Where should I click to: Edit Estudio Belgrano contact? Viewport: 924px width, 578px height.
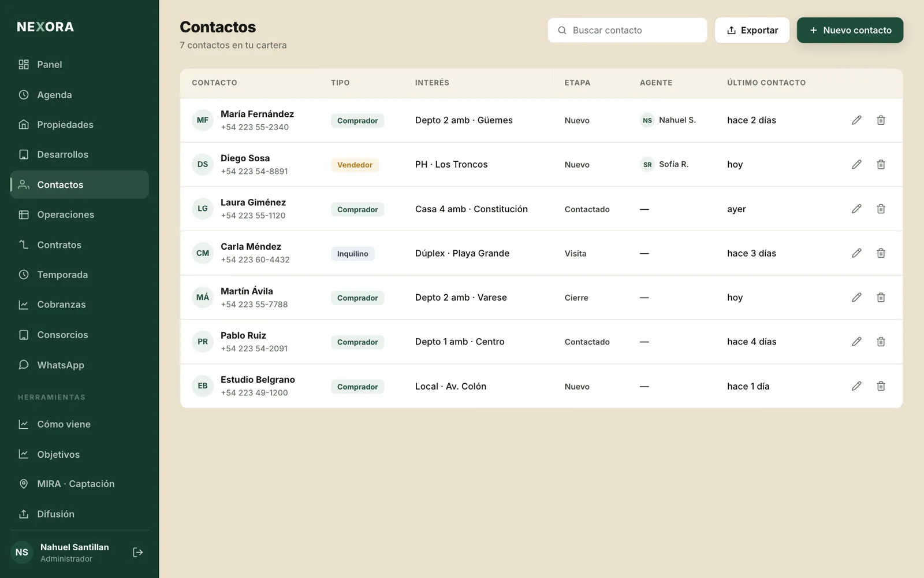click(x=856, y=386)
